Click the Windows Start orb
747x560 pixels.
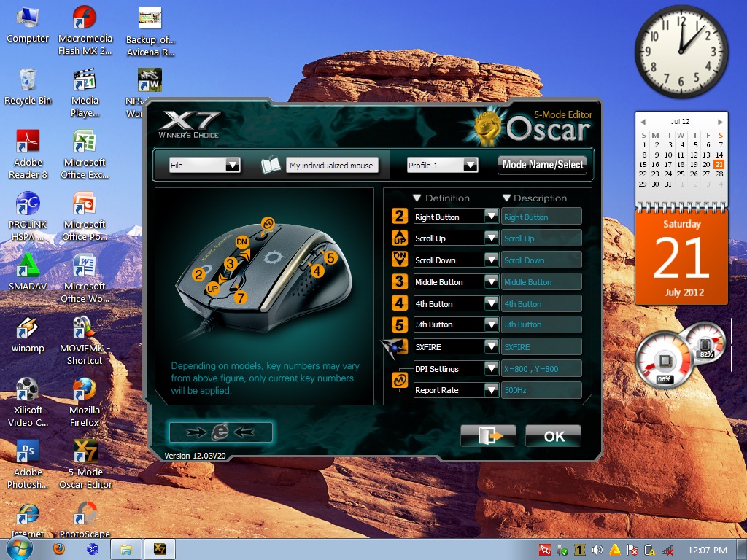19,548
